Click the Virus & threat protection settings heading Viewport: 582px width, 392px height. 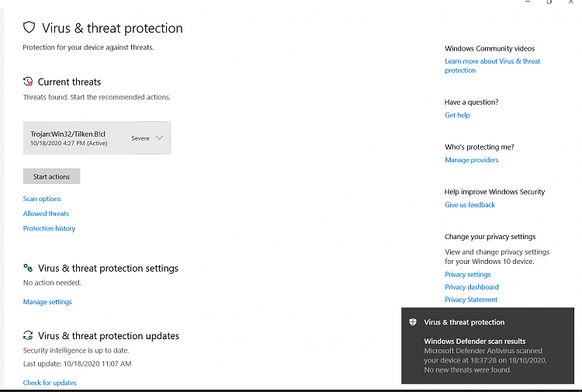click(x=108, y=268)
